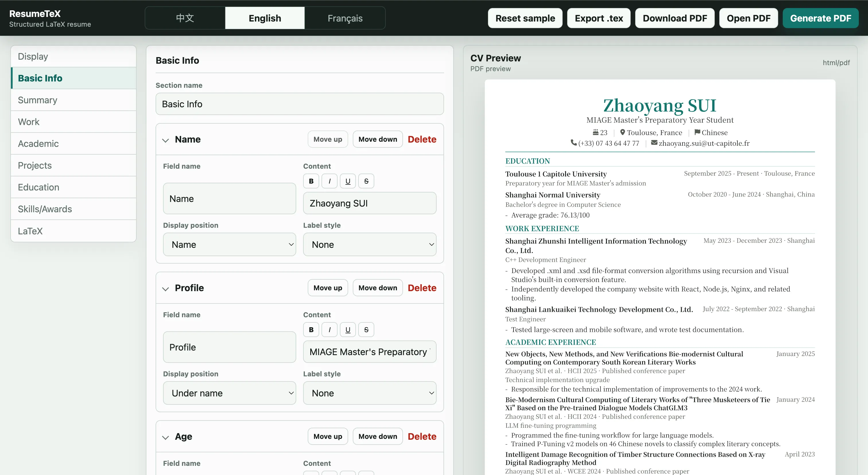Toggle bold in Profile content toolbar

[x=311, y=330]
